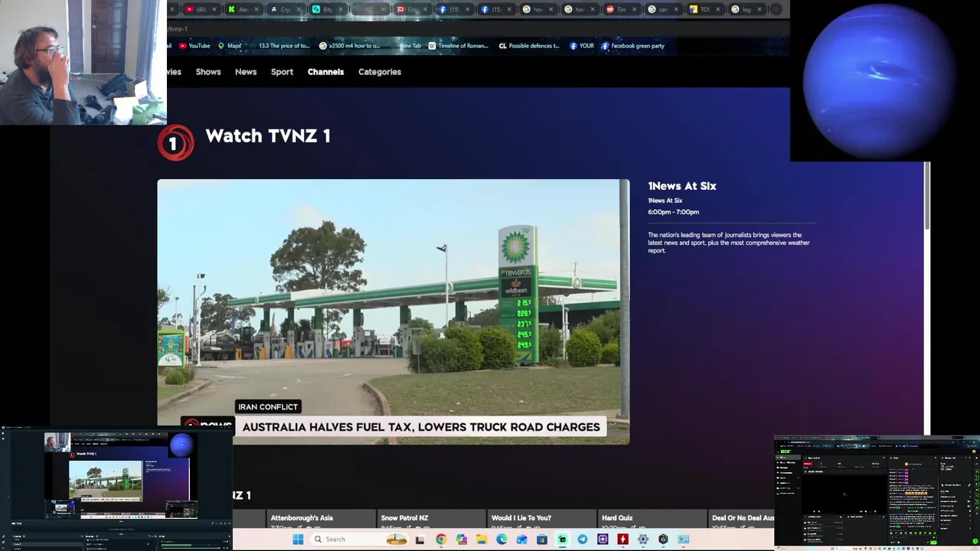Viewport: 980px width, 551px height.
Task: Open 'Facebook green party' bookmark
Action: (x=632, y=46)
